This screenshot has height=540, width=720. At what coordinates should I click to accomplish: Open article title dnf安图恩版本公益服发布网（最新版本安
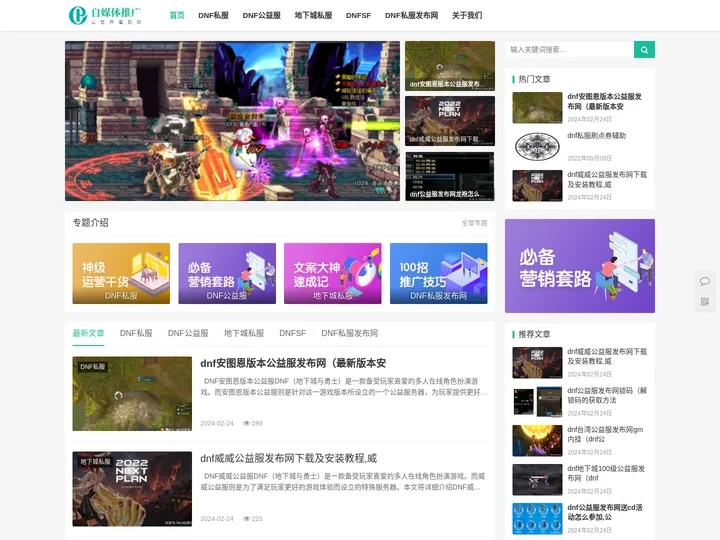[x=293, y=363]
